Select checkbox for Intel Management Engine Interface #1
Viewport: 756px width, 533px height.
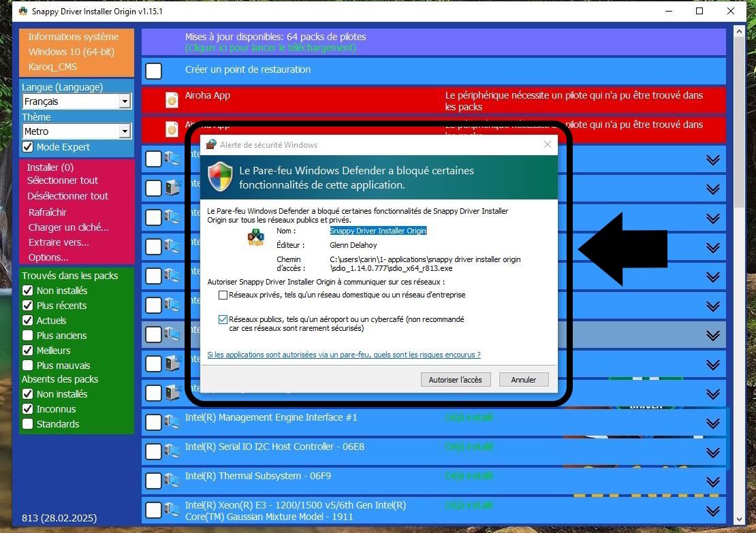coord(153,422)
